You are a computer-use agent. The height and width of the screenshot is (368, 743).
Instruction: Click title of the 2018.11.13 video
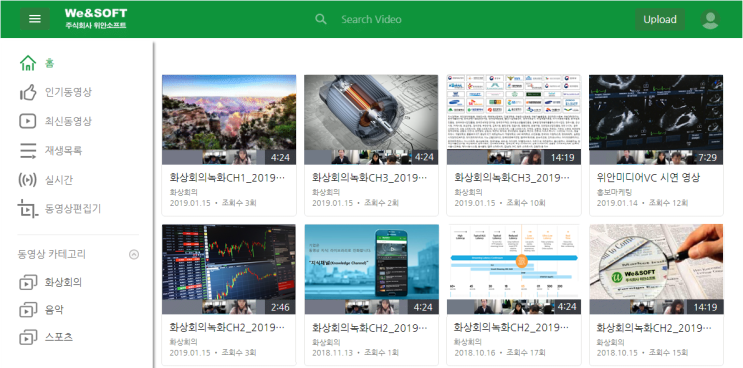coord(370,328)
